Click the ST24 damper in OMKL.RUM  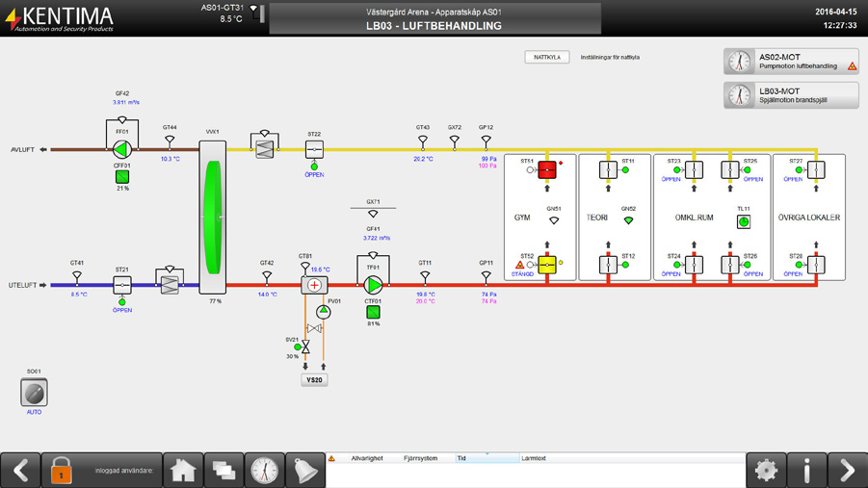694,265
